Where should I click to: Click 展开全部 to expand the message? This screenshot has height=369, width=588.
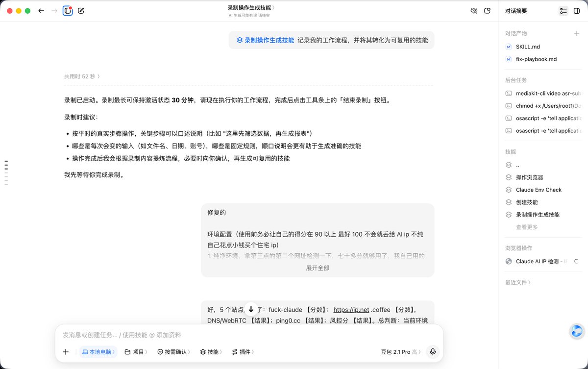318,268
